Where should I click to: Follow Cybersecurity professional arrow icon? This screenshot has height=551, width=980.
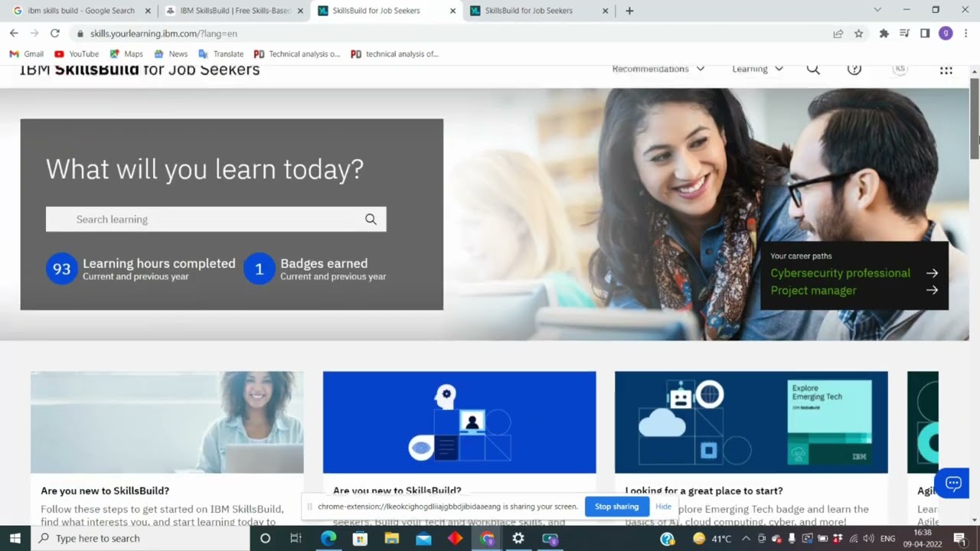tap(932, 273)
